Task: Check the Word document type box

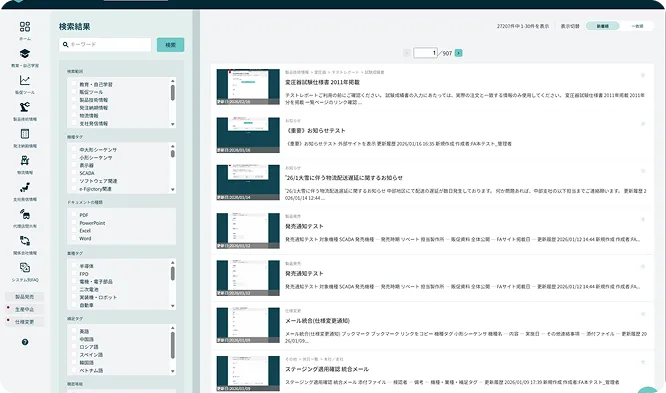Action: coord(74,238)
